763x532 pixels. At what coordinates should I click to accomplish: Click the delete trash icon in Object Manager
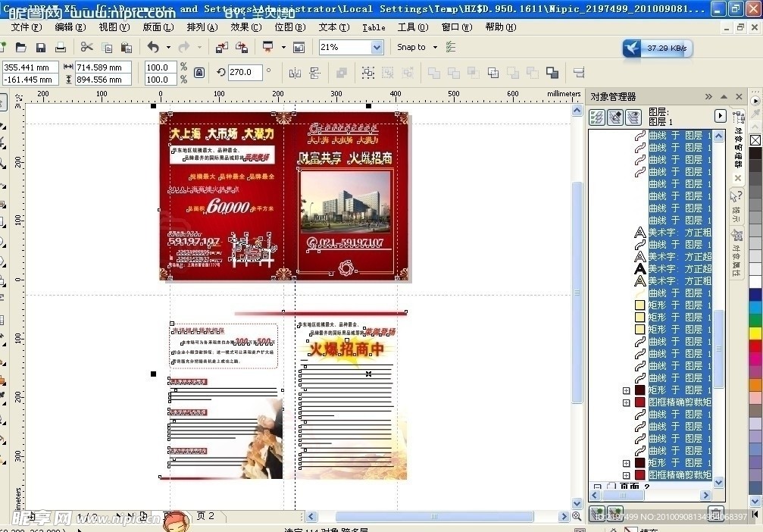716,513
